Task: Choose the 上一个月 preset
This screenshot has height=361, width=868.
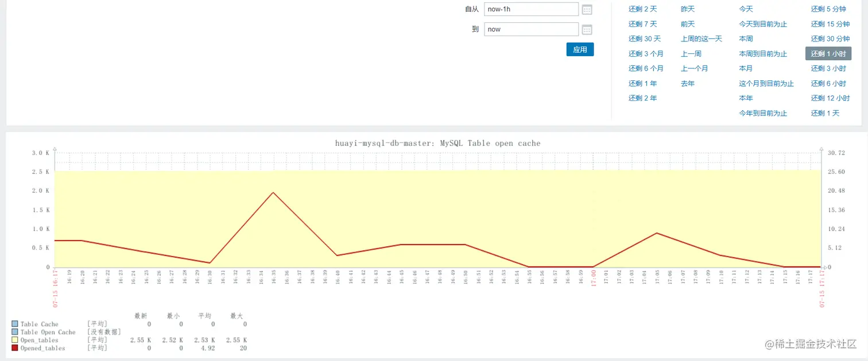Action: [x=695, y=69]
